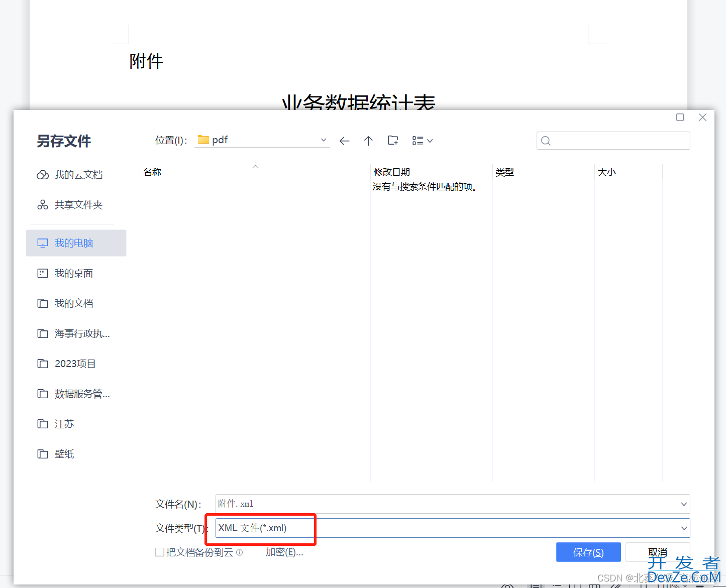
Task: Click the info icon beside 把文档备份到云
Action: point(240,552)
